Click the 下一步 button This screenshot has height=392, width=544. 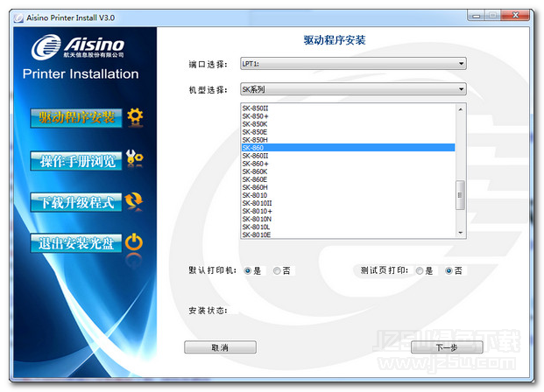coord(447,347)
